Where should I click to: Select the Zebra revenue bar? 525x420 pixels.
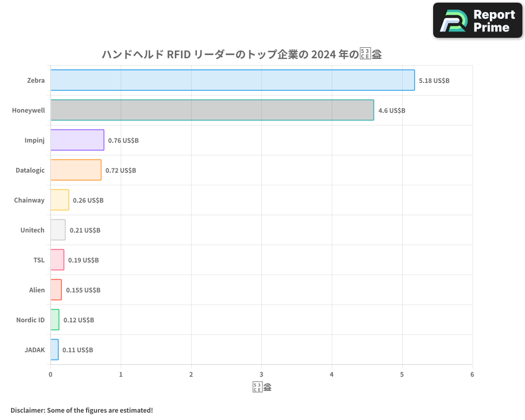pyautogui.click(x=231, y=80)
